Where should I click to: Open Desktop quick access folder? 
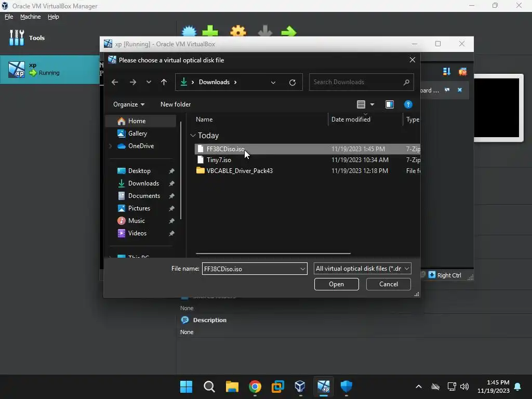[139, 171]
